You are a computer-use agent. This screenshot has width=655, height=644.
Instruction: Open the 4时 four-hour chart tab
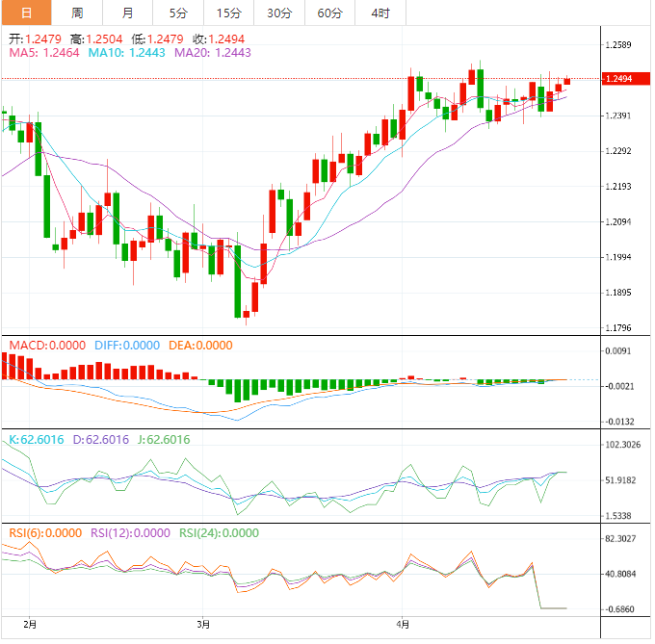pos(380,13)
